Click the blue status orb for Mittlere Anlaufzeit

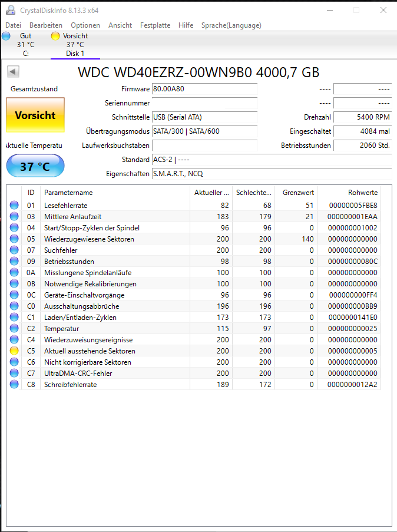(x=14, y=216)
